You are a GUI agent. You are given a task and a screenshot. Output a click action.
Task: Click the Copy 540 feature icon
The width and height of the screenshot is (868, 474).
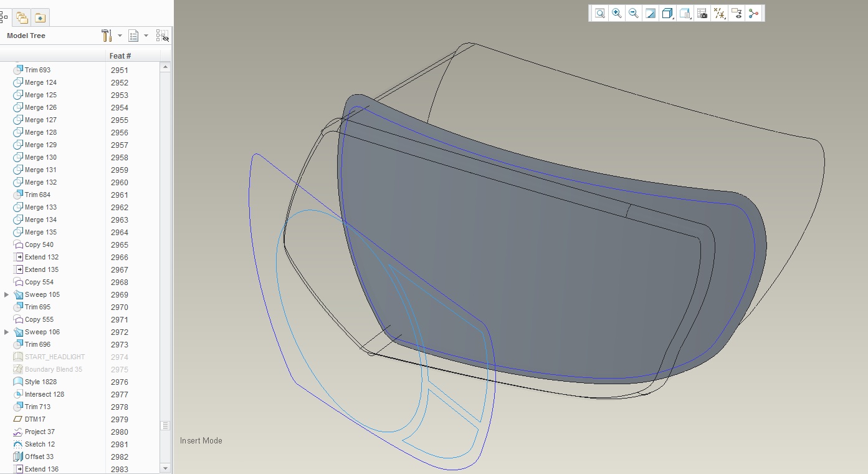(x=18, y=244)
